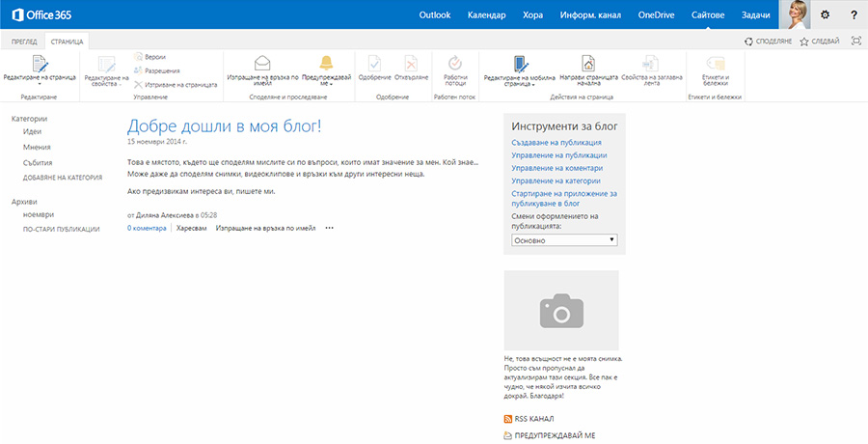Click Редактиране на страница ribbon icon
The height and width of the screenshot is (444, 868).
(x=40, y=65)
